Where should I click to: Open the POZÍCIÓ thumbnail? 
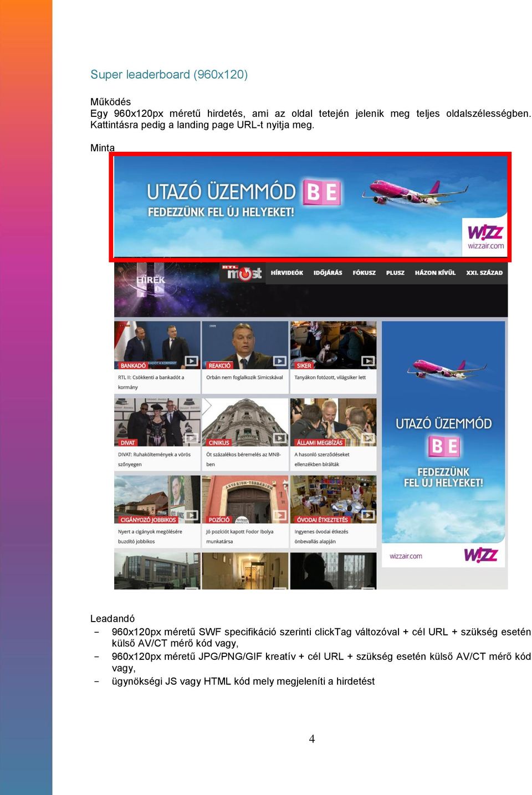pos(245,499)
